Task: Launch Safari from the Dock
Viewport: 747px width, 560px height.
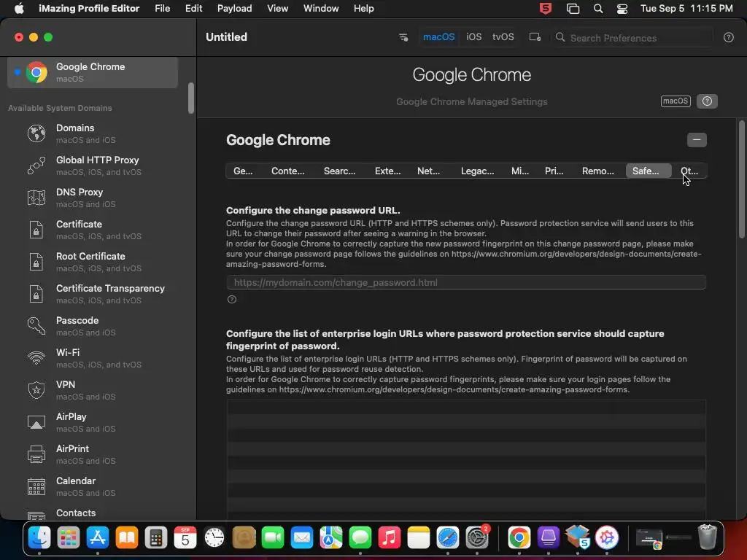Action: click(448, 538)
